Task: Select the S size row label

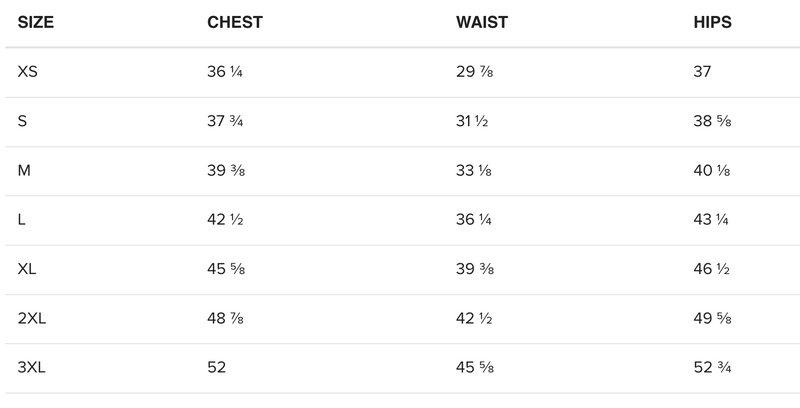Action: [23, 122]
